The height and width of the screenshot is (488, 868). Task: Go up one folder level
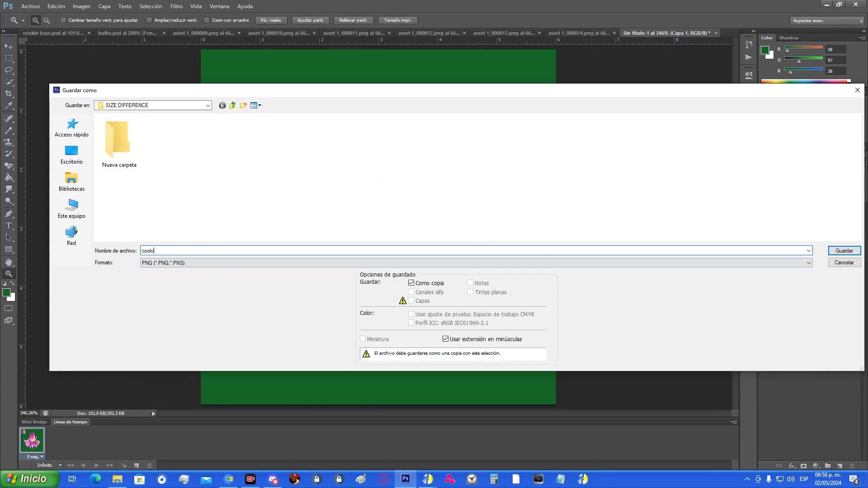click(232, 105)
